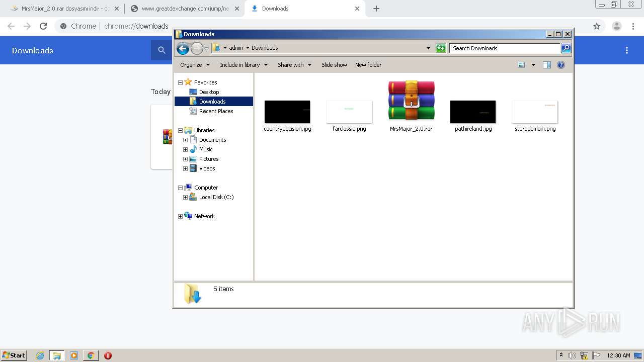The height and width of the screenshot is (362, 644).
Task: Click 'Downloads' in the address breadcrumb
Action: point(265,48)
